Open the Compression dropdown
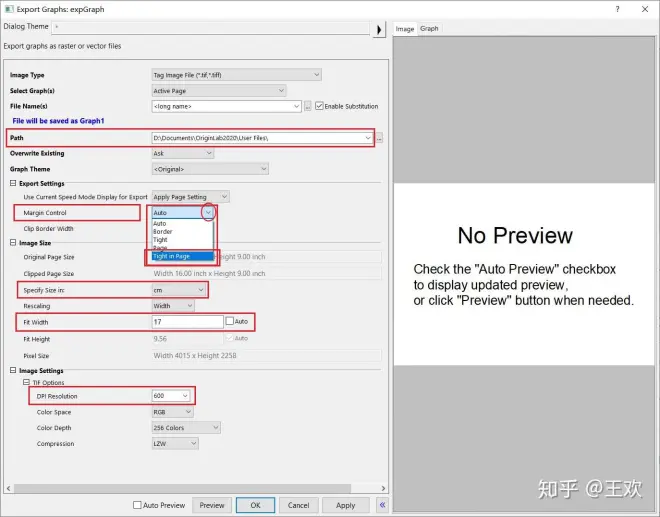Image resolution: width=660 pixels, height=517 pixels. (175, 443)
